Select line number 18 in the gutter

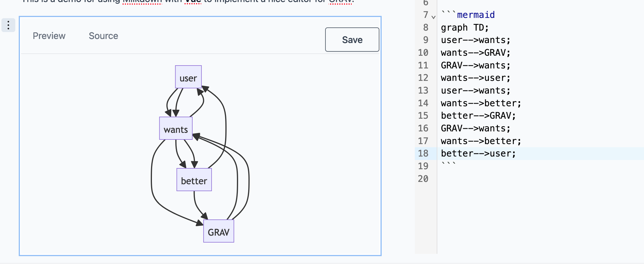pos(423,154)
